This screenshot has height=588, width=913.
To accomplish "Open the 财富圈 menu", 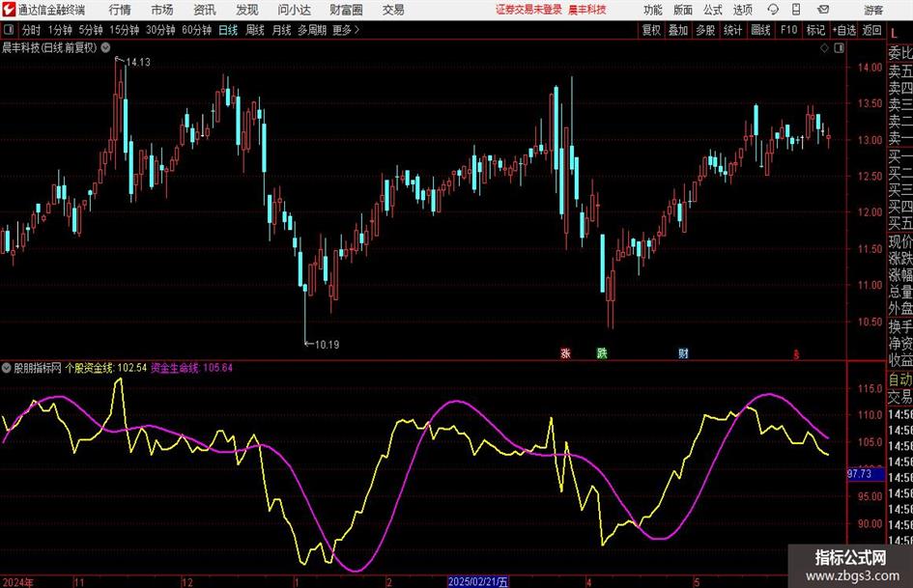I will 346,10.
